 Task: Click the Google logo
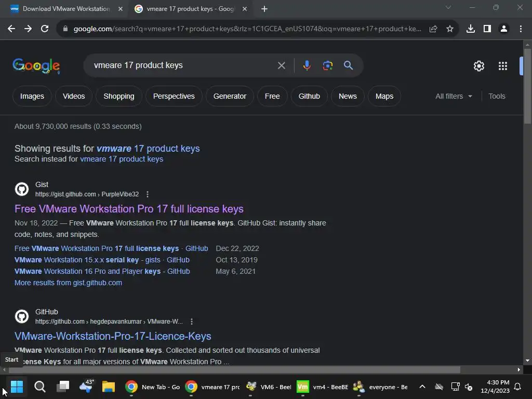[x=36, y=66]
